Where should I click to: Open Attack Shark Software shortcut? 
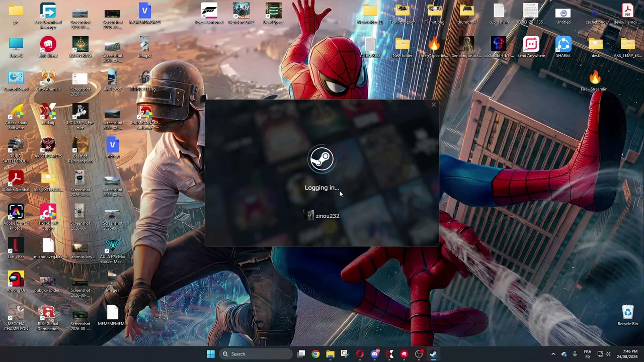click(16, 117)
